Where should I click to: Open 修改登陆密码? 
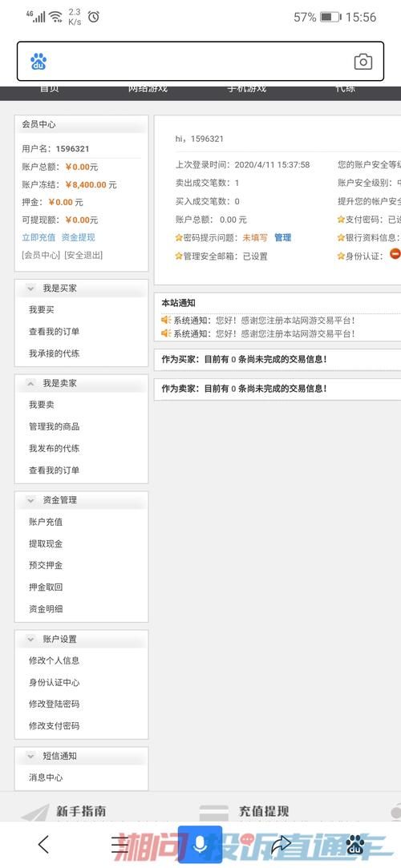pyautogui.click(x=55, y=704)
